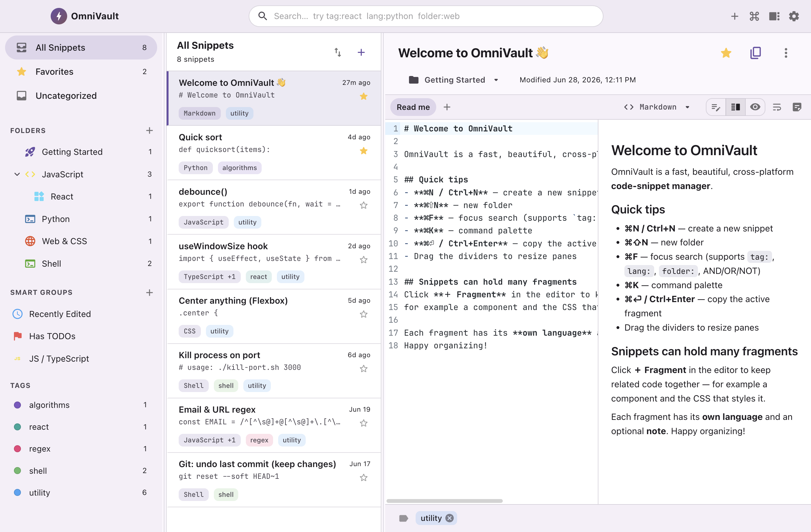The image size is (811, 532).
Task: Open the Markdown language dropdown
Action: click(x=657, y=107)
